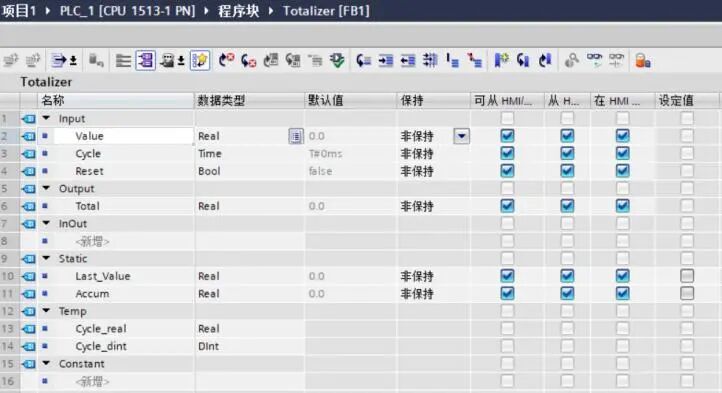
Task: Click the forward arrow with red X icon
Action: point(226,60)
